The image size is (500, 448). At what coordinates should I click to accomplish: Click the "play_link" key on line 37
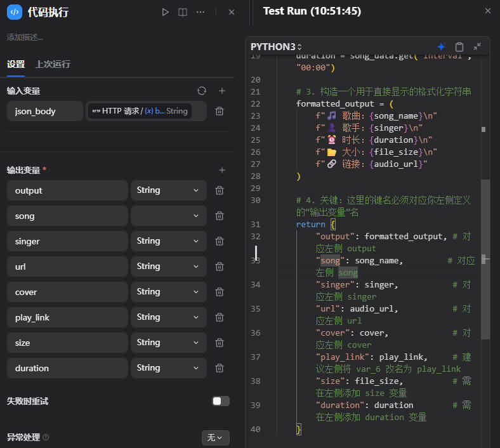click(x=342, y=357)
